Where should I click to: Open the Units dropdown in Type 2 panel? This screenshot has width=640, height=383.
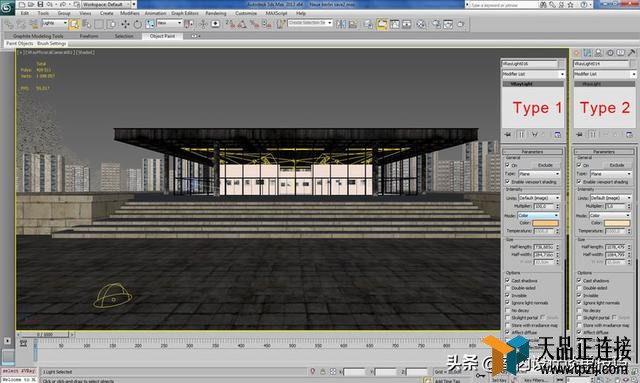point(611,198)
